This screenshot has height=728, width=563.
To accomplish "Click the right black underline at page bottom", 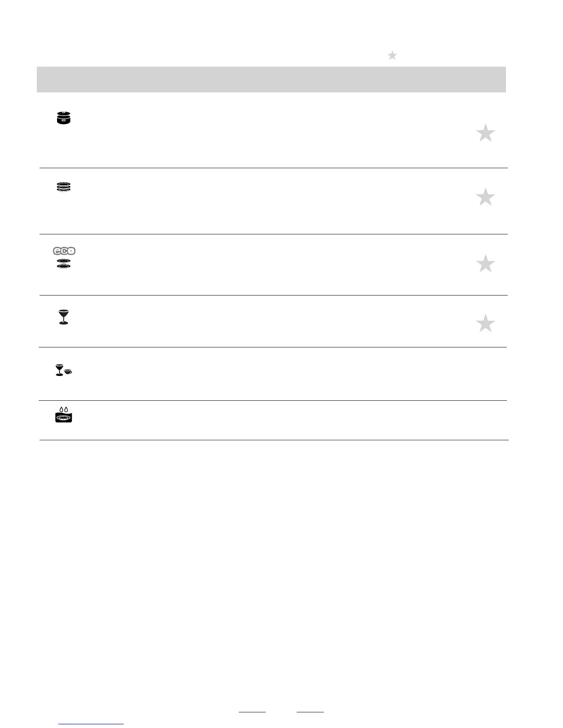I will click(310, 712).
